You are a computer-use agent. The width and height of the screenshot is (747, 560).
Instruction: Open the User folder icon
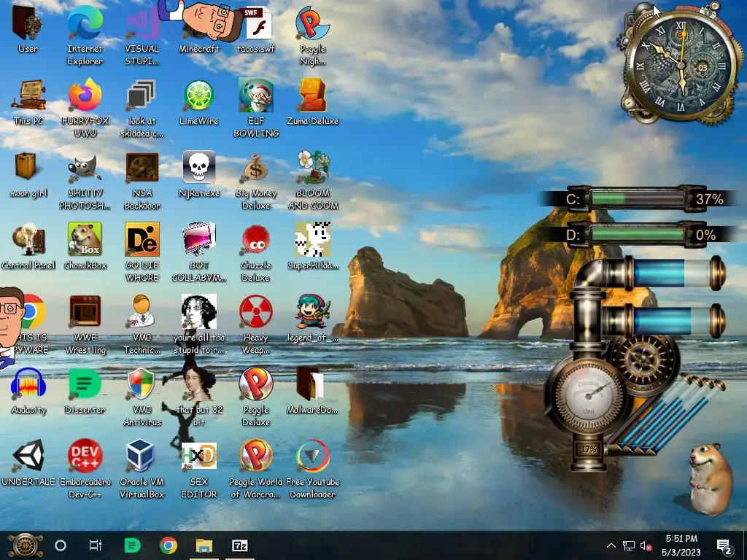point(28,23)
